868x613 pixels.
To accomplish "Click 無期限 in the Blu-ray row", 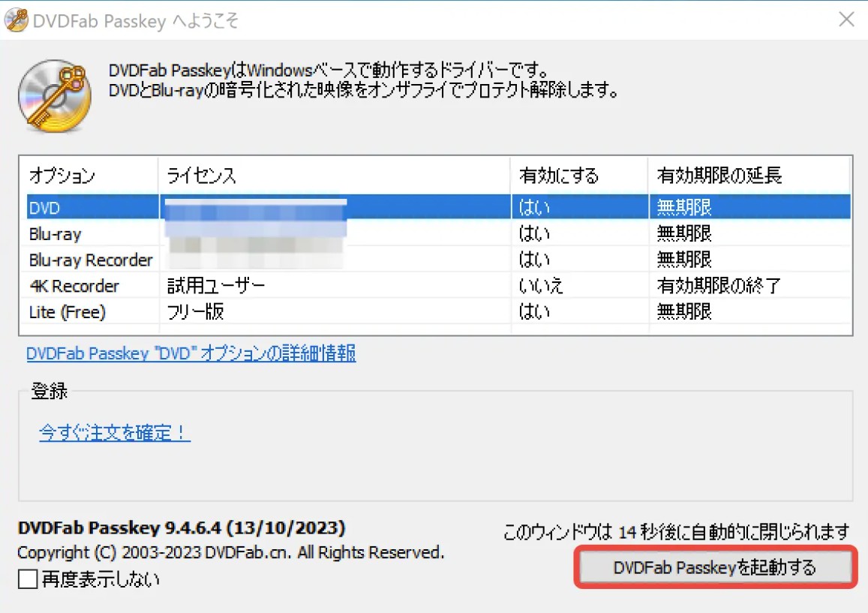I will 684,233.
